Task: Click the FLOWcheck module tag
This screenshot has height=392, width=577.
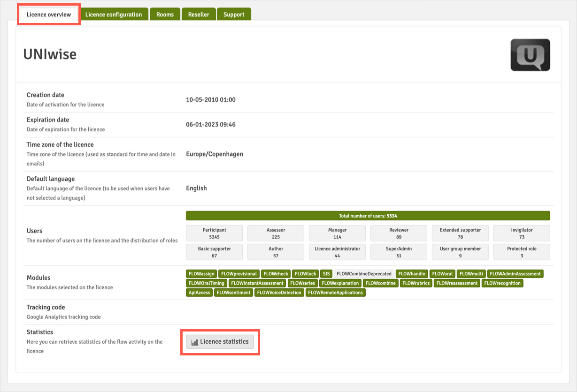Action: (276, 274)
